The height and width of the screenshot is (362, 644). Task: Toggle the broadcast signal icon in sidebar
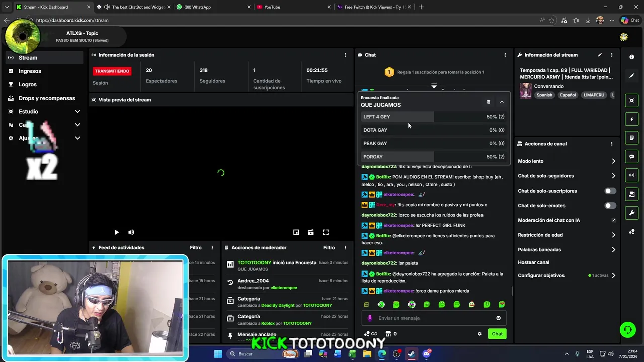point(632,175)
